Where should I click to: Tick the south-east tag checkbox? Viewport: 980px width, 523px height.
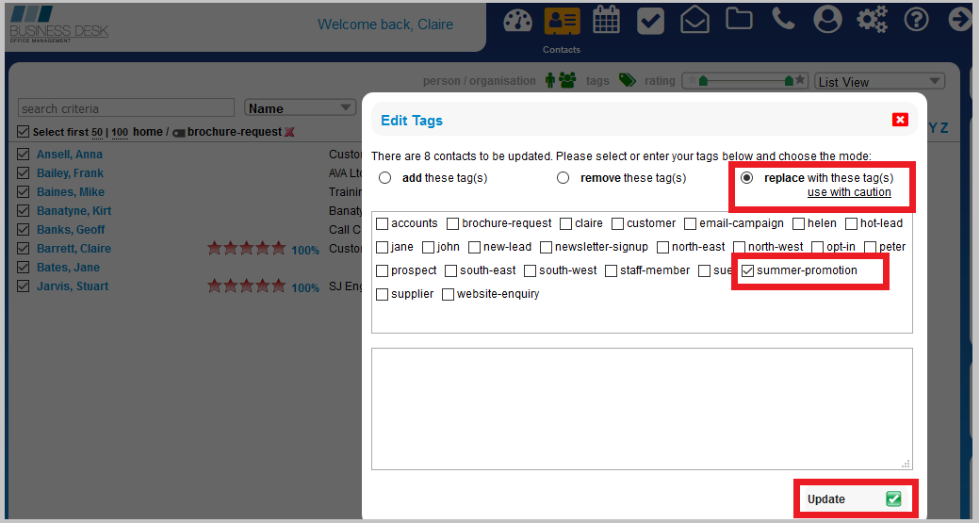pos(451,271)
